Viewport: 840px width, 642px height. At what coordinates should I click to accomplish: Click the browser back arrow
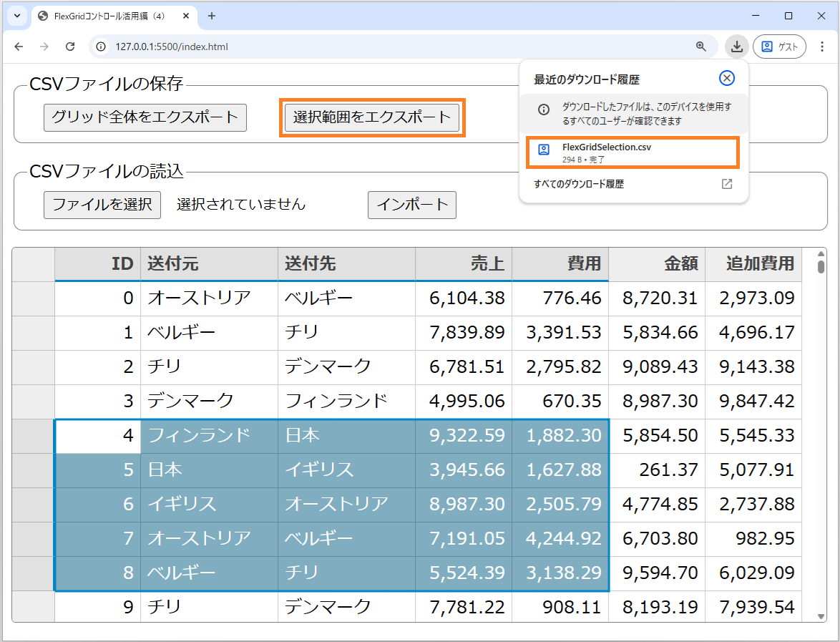pos(19,47)
